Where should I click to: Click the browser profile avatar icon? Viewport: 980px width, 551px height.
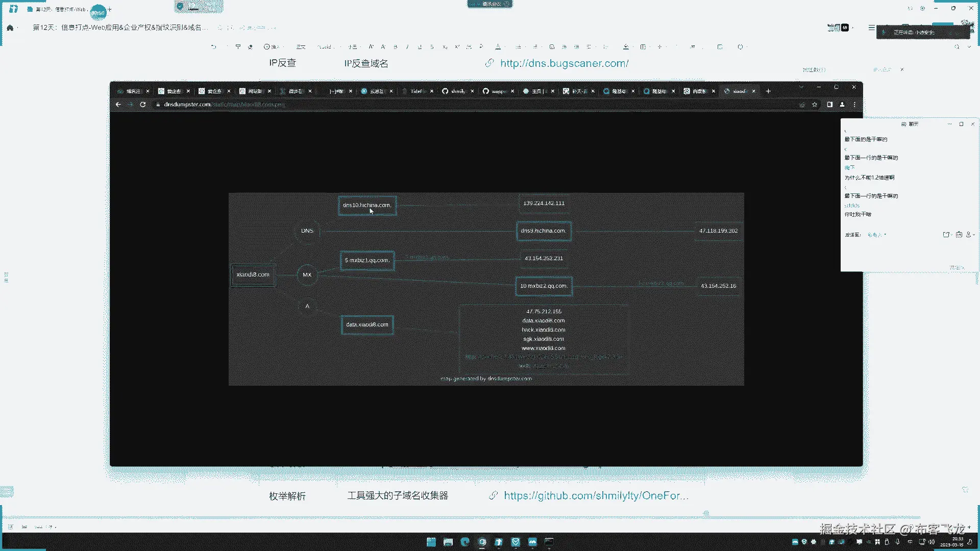tap(842, 105)
